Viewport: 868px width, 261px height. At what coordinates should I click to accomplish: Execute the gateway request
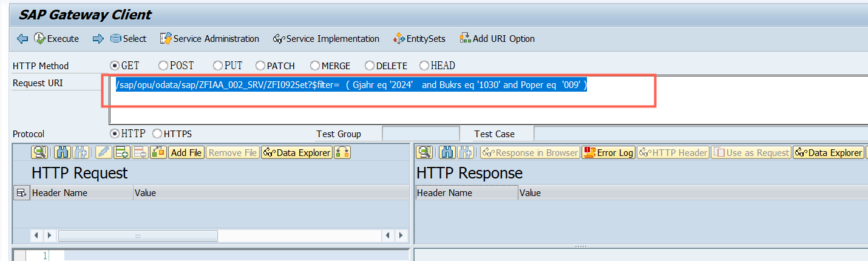(x=56, y=38)
